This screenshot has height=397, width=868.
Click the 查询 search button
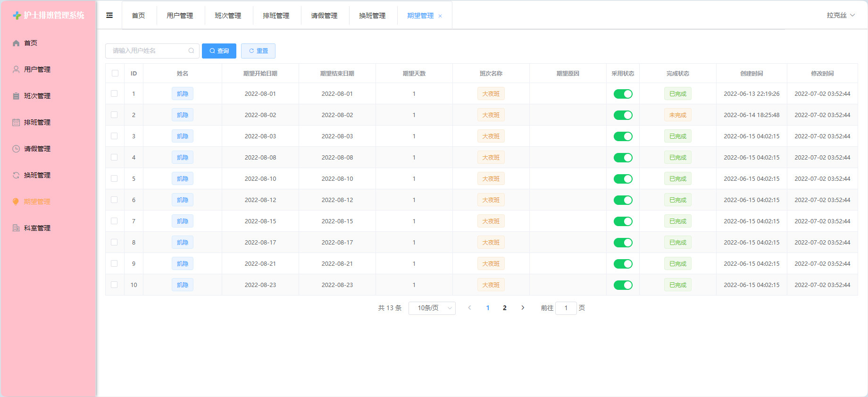219,51
